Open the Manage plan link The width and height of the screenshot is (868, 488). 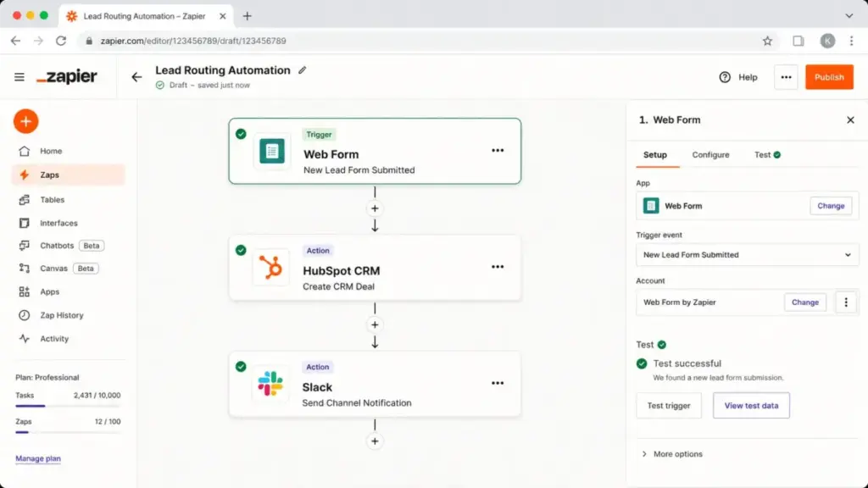click(38, 458)
